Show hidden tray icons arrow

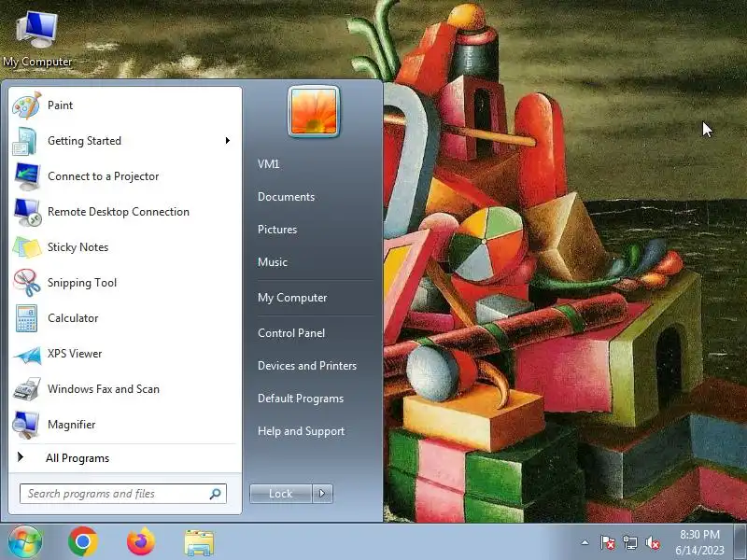(585, 542)
